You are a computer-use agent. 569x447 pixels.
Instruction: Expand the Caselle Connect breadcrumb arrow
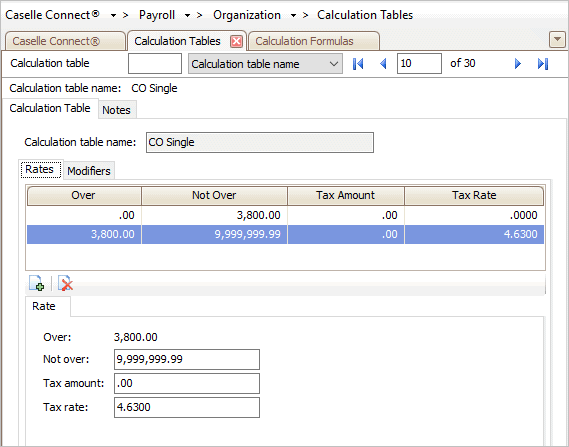coord(113,15)
